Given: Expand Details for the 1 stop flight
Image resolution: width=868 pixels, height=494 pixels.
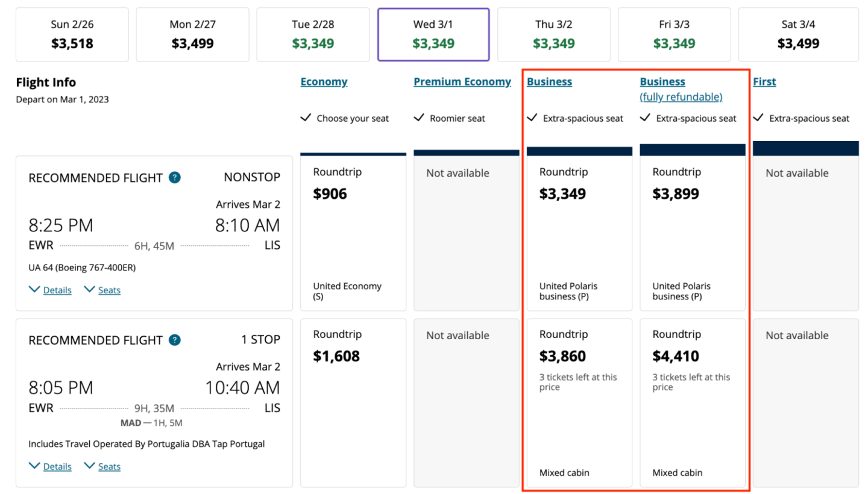Looking at the screenshot, I should (x=57, y=467).
